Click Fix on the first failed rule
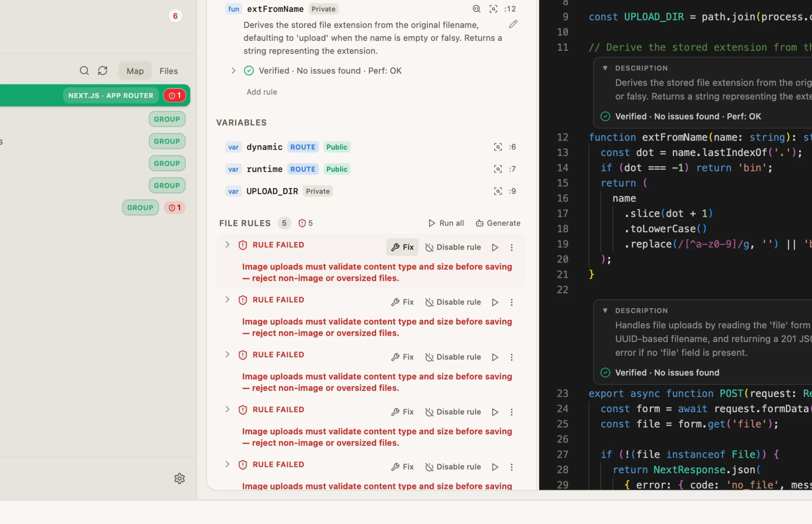Image resolution: width=812 pixels, height=524 pixels. coord(402,247)
